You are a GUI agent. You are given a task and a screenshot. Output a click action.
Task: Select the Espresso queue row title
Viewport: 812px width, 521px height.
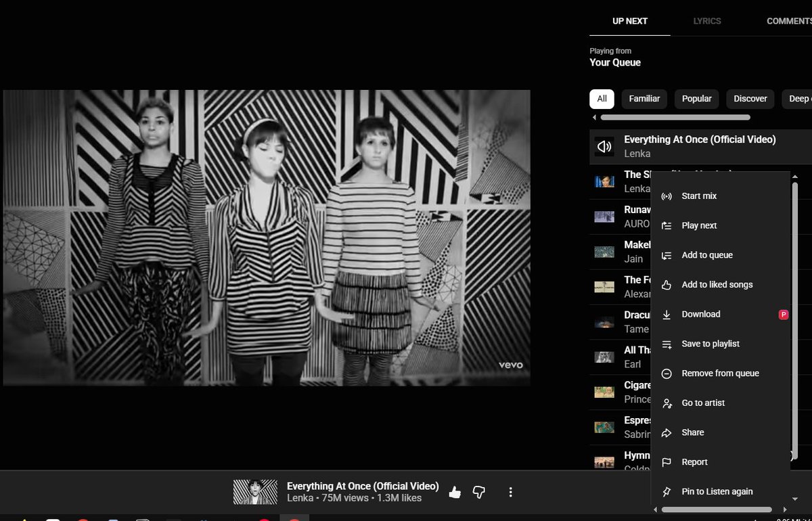tap(637, 420)
